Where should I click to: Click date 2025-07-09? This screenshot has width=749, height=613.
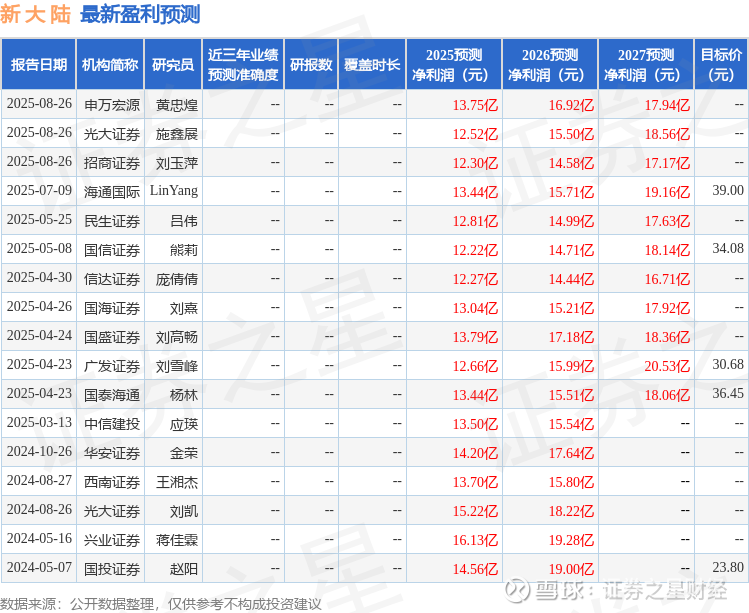pos(39,190)
